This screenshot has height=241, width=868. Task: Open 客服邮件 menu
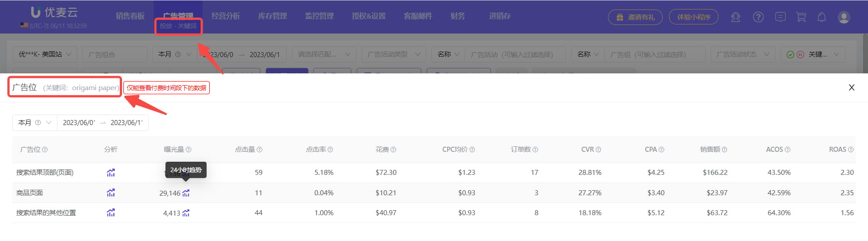pos(418,16)
